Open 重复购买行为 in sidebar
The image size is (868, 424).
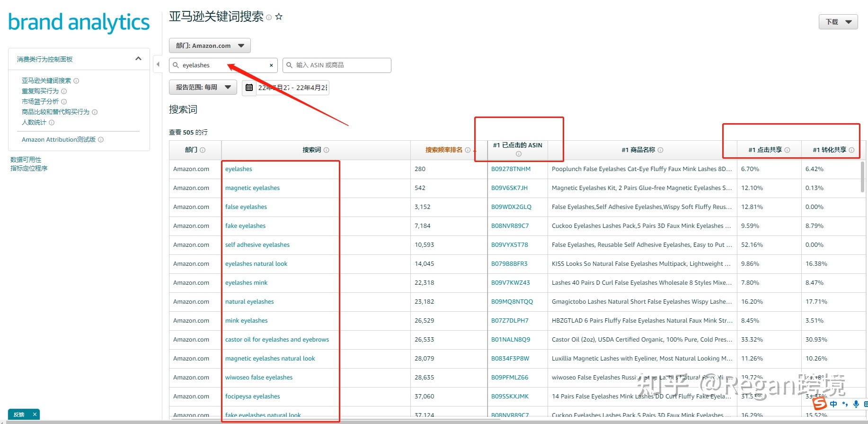40,91
